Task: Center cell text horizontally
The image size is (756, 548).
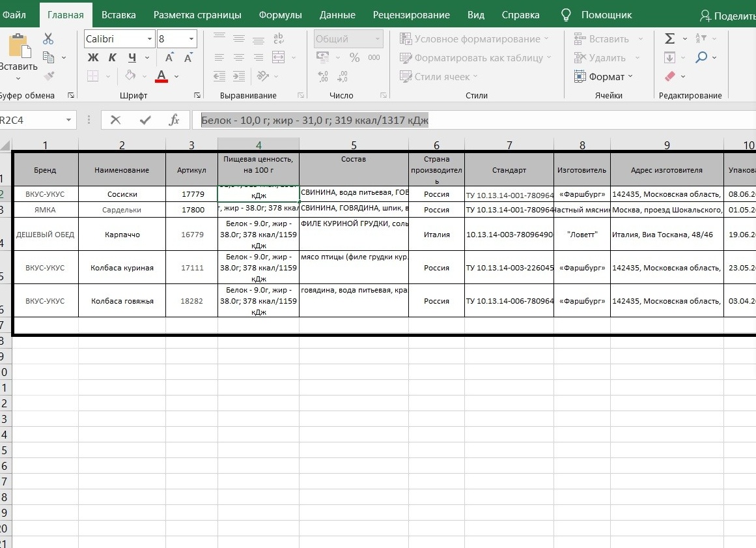Action: [x=239, y=57]
